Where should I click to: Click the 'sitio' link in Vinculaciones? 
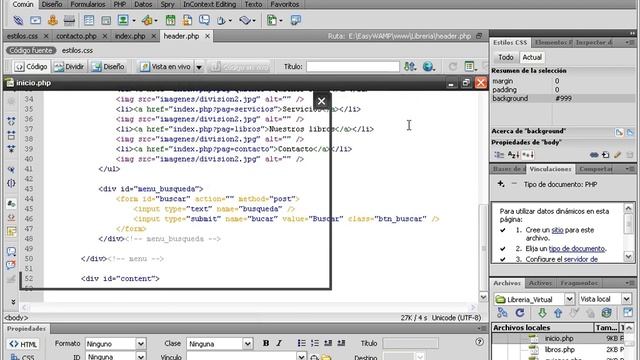(558, 230)
